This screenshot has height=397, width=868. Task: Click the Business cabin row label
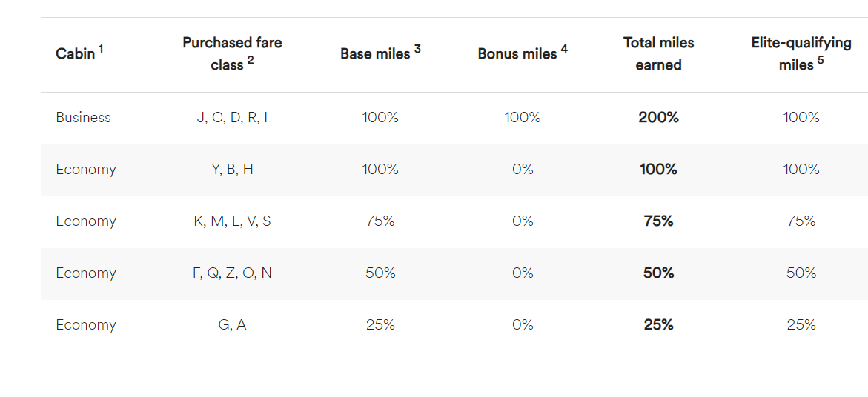(83, 118)
